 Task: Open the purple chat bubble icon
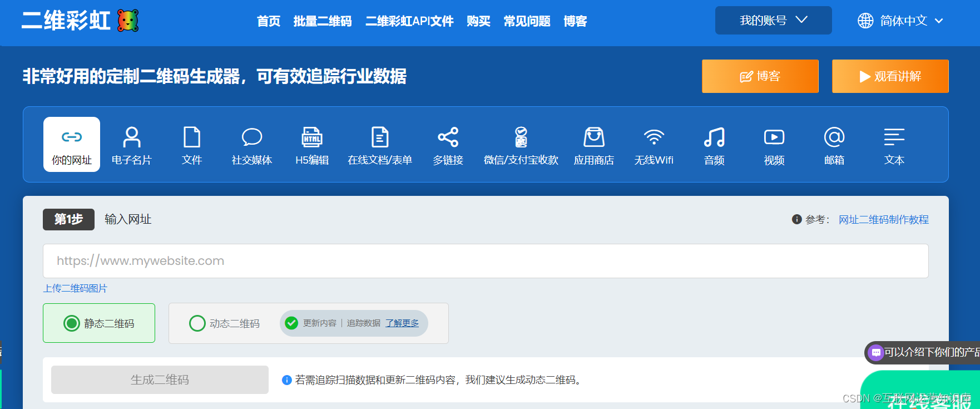[876, 352]
